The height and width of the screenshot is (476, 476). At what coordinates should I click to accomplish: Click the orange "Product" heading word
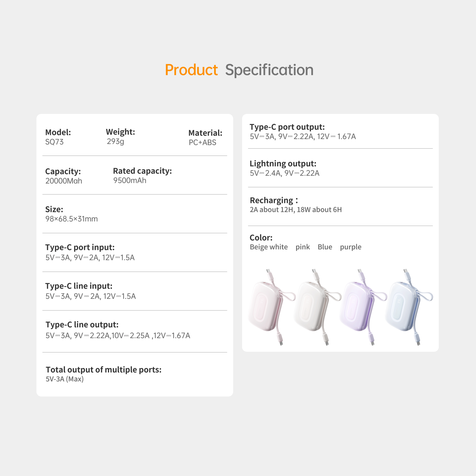pos(191,70)
